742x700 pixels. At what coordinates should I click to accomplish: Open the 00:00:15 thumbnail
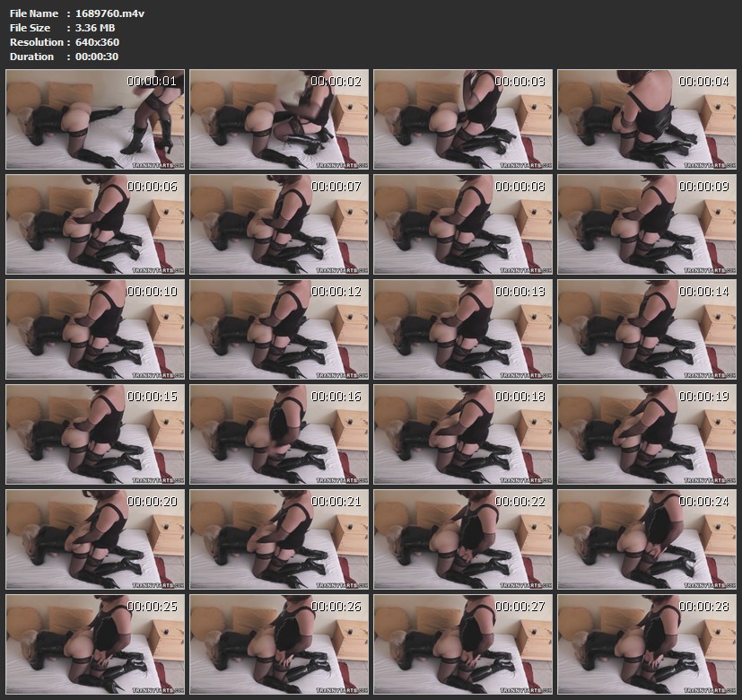click(x=95, y=434)
